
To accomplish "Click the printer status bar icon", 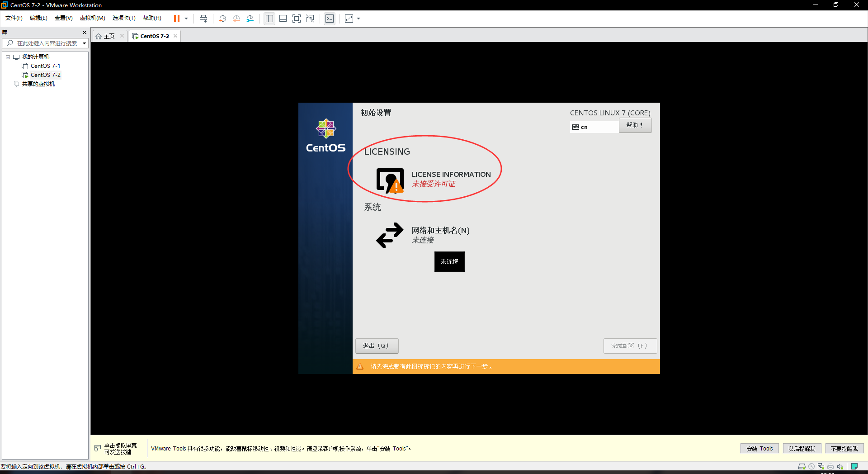I will (x=830, y=466).
